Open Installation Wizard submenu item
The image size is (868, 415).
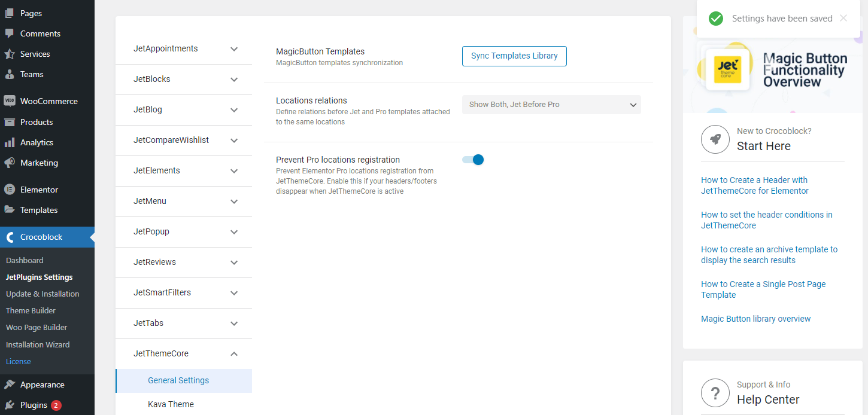click(38, 344)
